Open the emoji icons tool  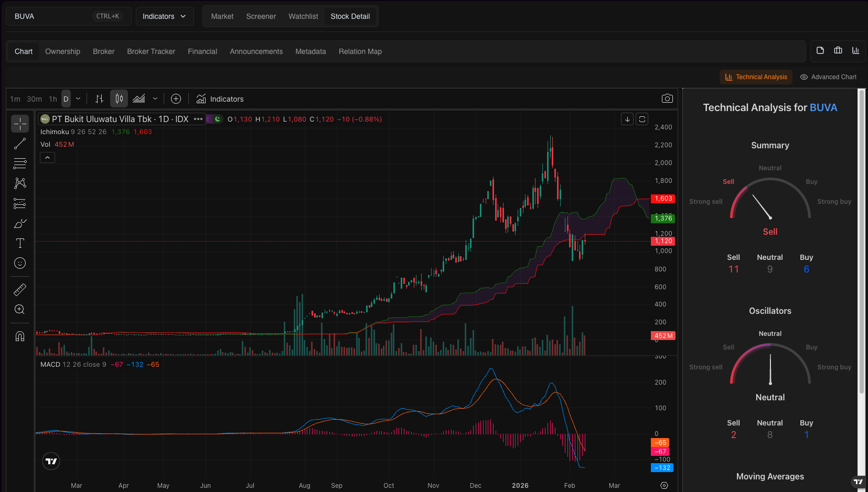tap(20, 263)
